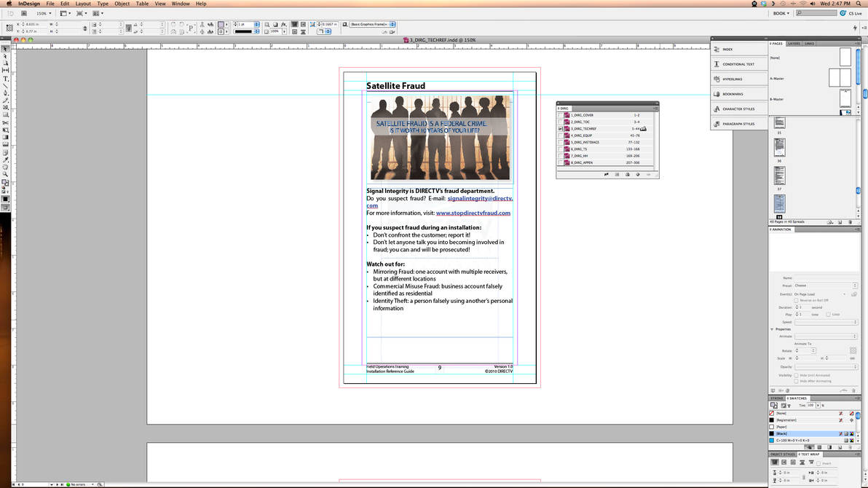Click delete page trash icon in Pages panel

[x=851, y=221]
